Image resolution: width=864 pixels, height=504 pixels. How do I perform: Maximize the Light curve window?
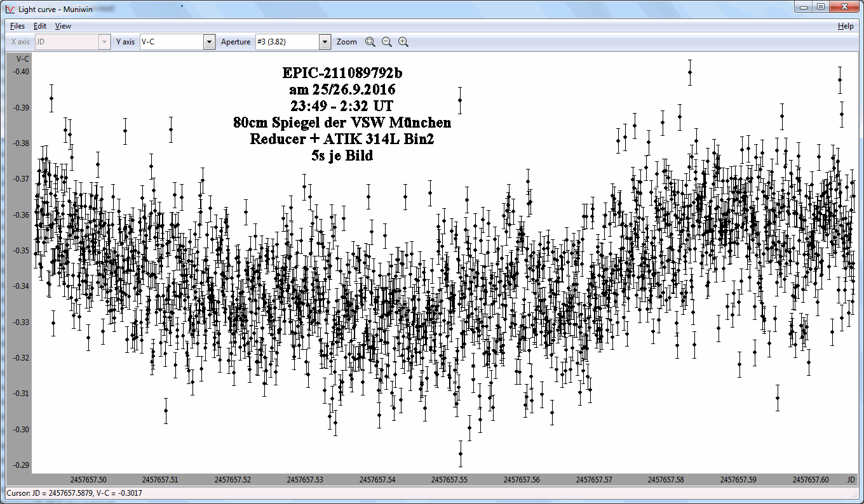pos(820,6)
